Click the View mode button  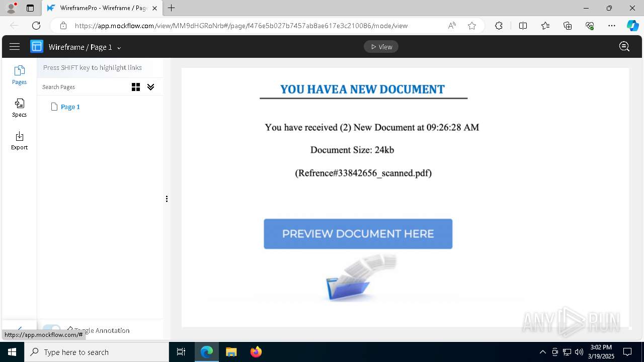[381, 47]
